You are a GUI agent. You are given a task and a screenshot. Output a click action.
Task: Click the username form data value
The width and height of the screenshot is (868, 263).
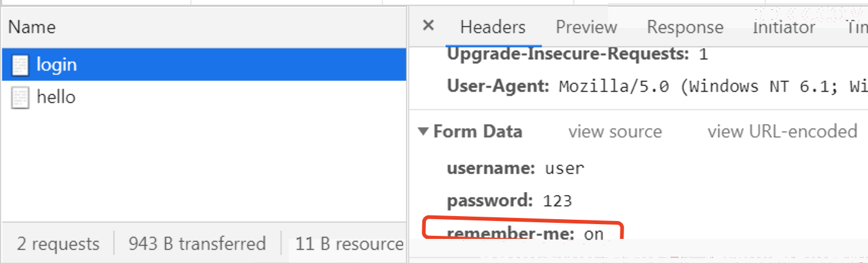[564, 168]
